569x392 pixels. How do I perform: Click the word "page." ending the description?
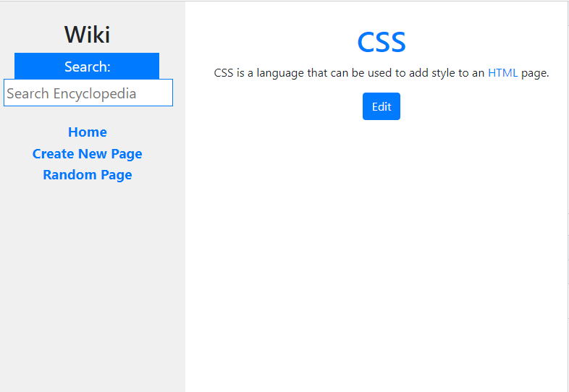[535, 73]
